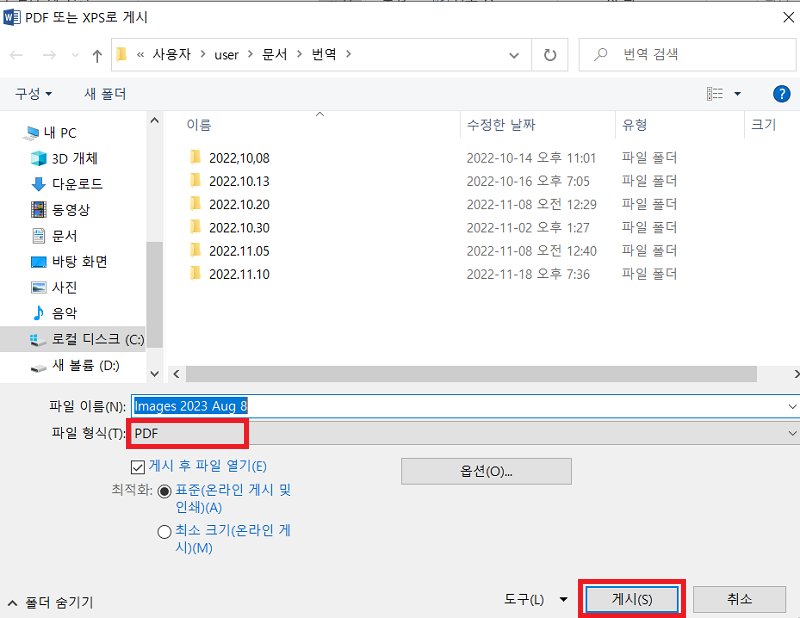Click the horizontal scrollbar in file list
Screen dimensions: 800x618
[471, 374]
